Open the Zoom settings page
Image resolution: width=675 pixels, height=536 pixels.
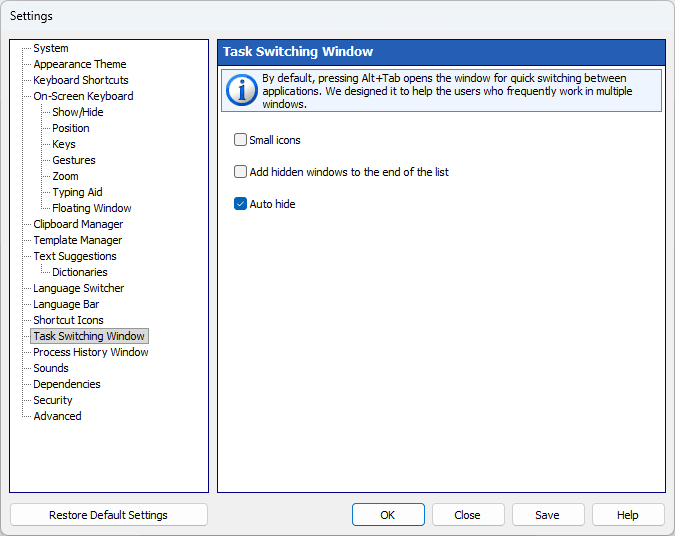click(x=65, y=176)
